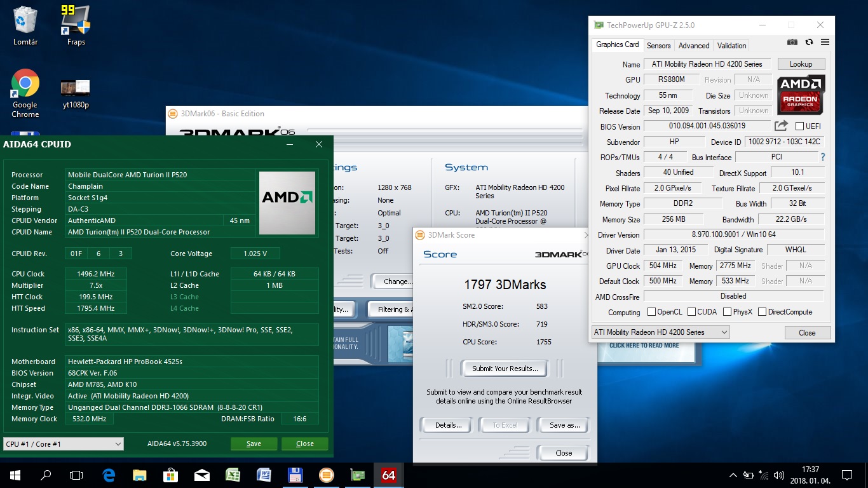This screenshot has width=868, height=488.
Task: Launch Microsoft Edge from taskbar
Action: tap(109, 475)
